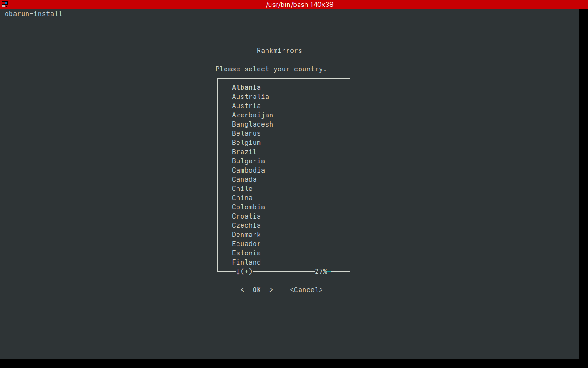Choose Austria in the Rankmirrors list
Screen dimensions: 588x368
click(246, 106)
